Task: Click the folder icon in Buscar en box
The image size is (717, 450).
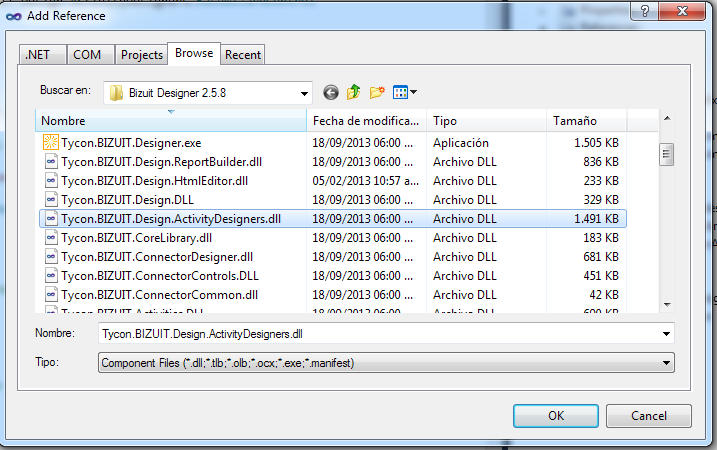Action: point(116,93)
